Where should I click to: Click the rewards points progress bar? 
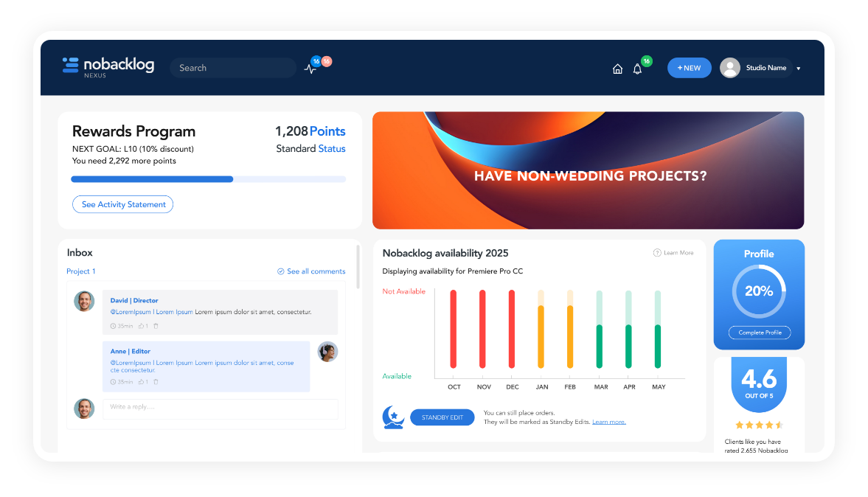(x=208, y=179)
